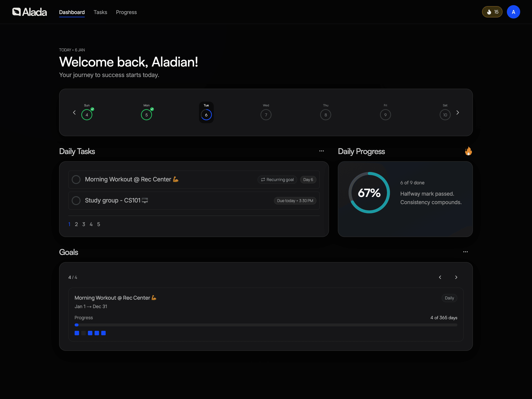532x399 pixels.
Task: Select the checked Monday 5 day circle
Action: 146,115
